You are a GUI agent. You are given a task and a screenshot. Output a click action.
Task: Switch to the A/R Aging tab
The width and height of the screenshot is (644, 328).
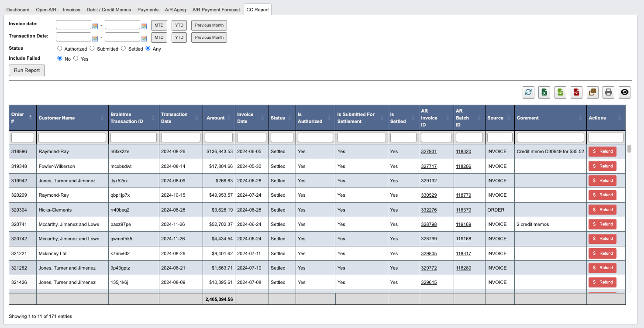pos(175,9)
